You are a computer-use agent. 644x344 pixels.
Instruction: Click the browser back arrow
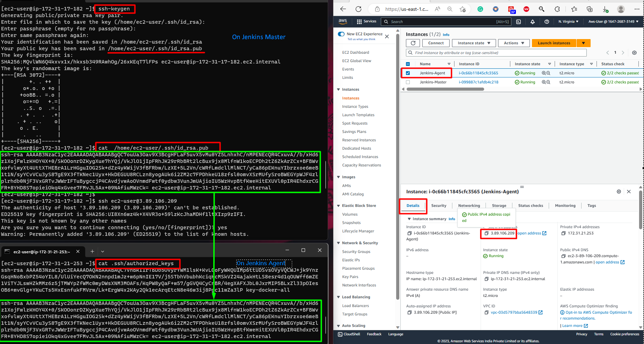pyautogui.click(x=343, y=9)
